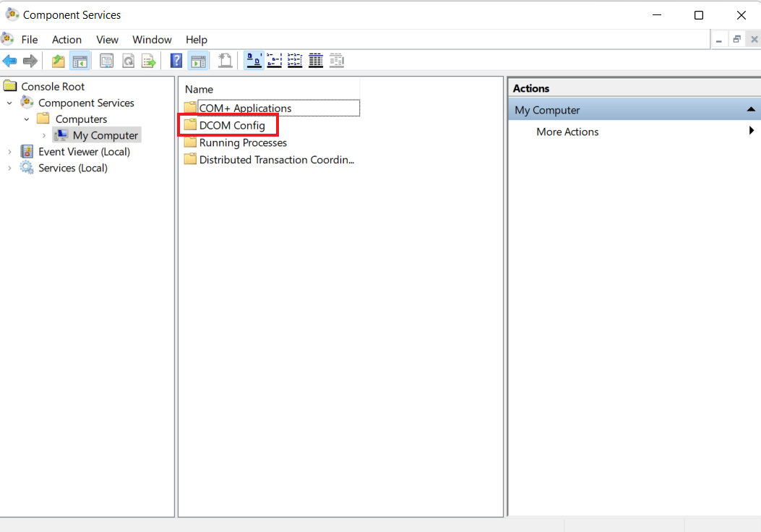Select My Computer in the tree
761x532 pixels.
(x=106, y=135)
